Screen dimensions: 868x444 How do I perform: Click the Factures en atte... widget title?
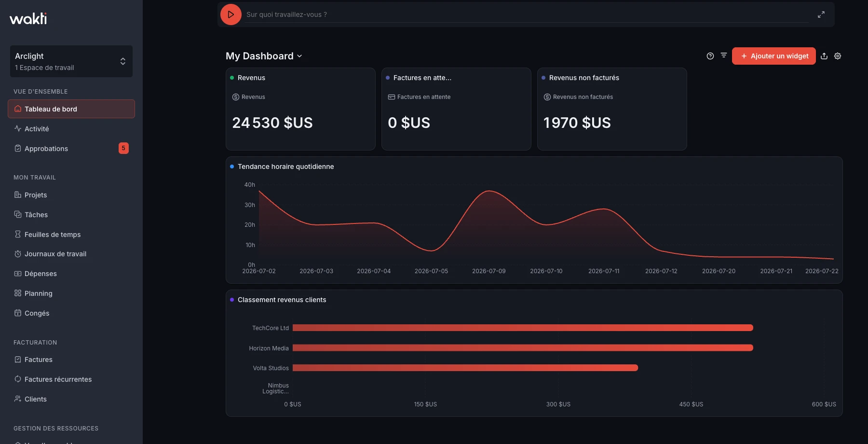[422, 78]
